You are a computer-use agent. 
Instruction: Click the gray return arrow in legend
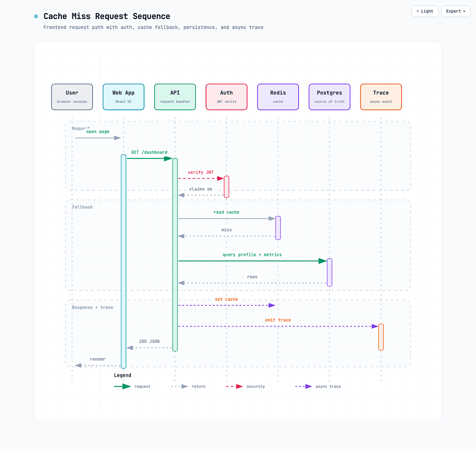pyautogui.click(x=179, y=386)
